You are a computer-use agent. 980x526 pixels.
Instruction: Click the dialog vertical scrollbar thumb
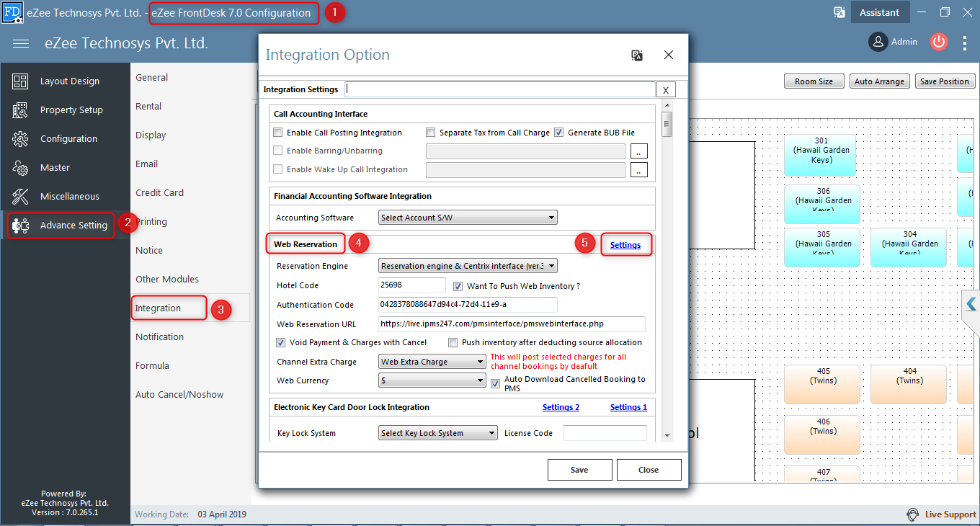pyautogui.click(x=667, y=125)
